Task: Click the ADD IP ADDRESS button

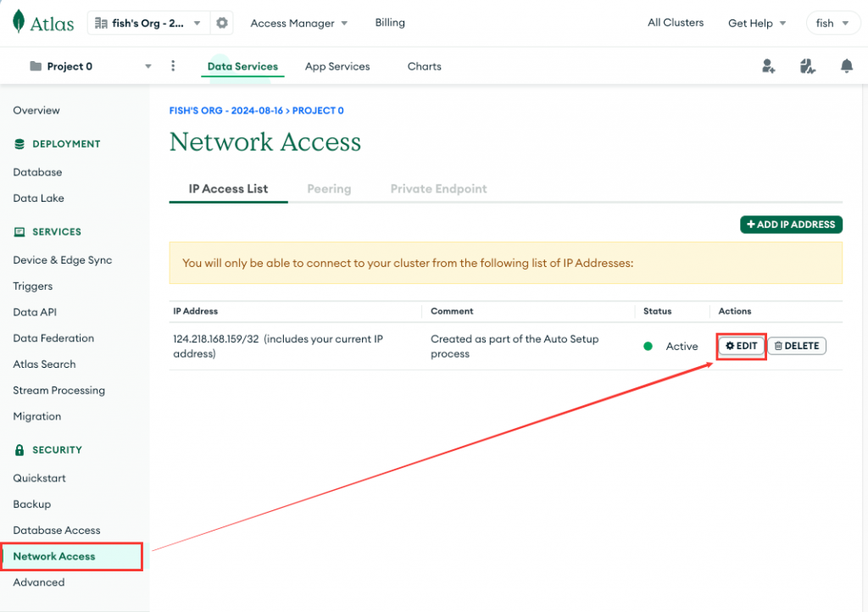Action: coord(791,224)
